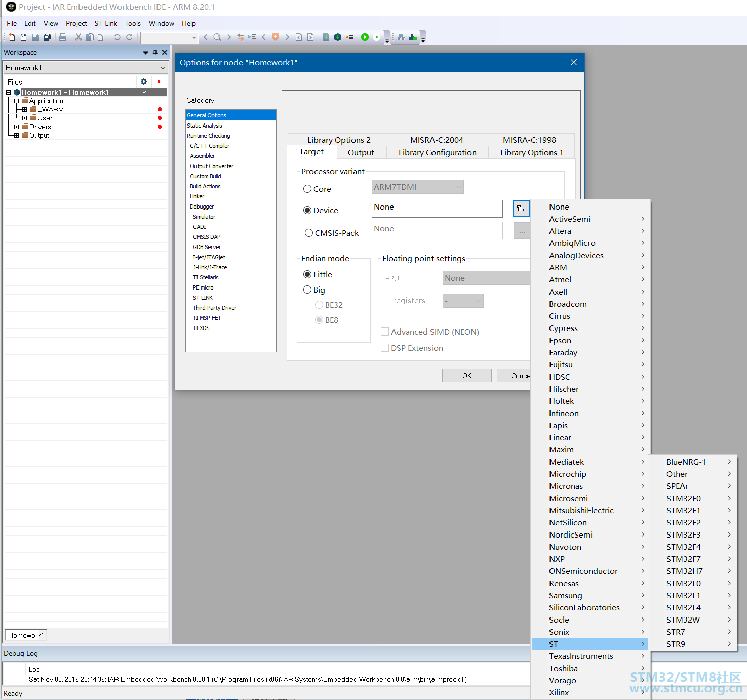The width and height of the screenshot is (747, 700).
Task: Cut selection with the scissors icon
Action: (x=78, y=37)
